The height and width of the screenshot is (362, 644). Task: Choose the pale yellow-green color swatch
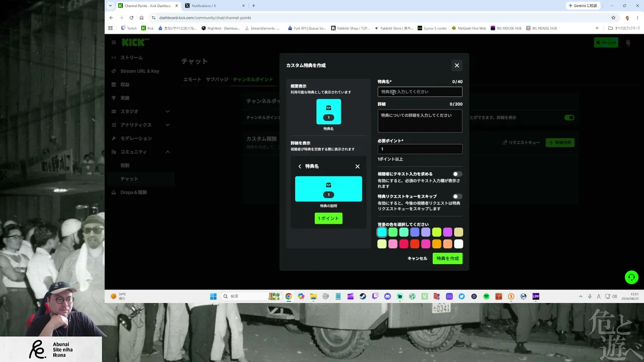coord(382,244)
